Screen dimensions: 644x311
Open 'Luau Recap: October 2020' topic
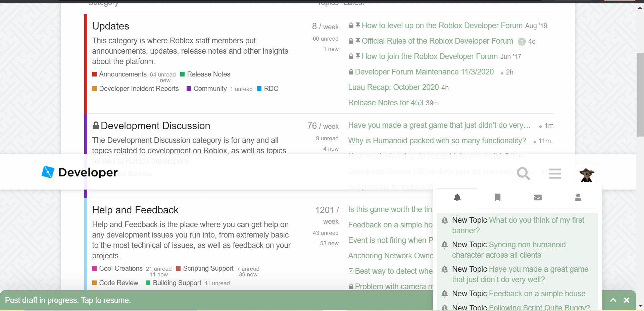click(x=393, y=87)
